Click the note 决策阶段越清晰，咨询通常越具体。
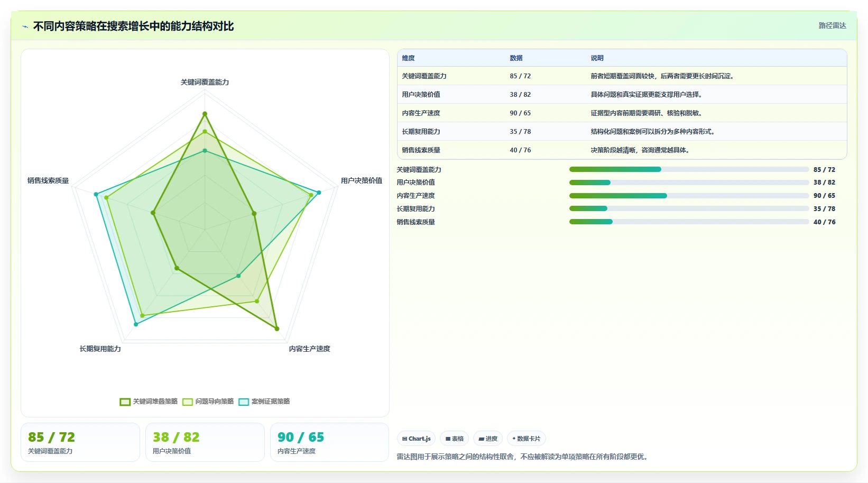868x483 pixels. coord(640,150)
